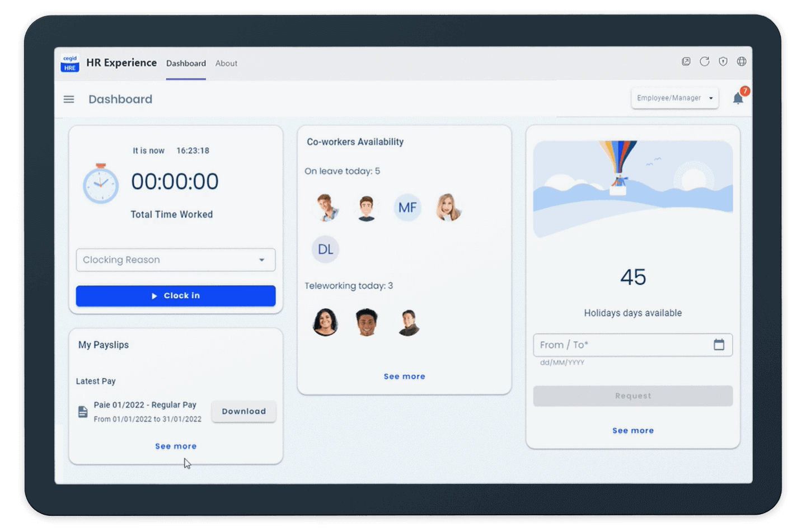Select the Dashboard tab

186,63
